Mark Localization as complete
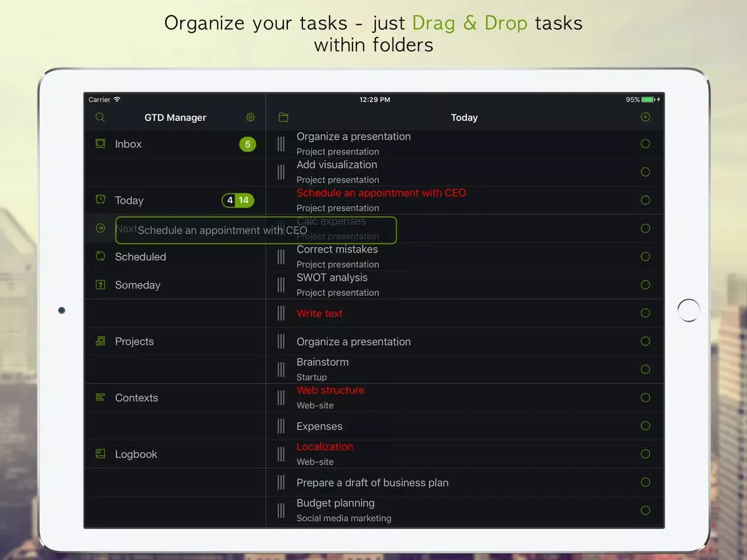The height and width of the screenshot is (560, 747). [x=646, y=454]
